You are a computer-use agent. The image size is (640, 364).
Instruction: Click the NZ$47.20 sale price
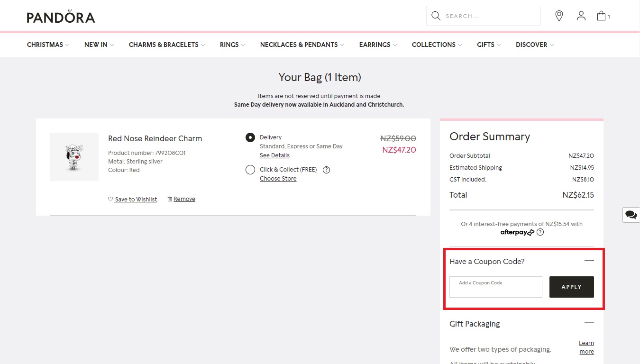399,150
